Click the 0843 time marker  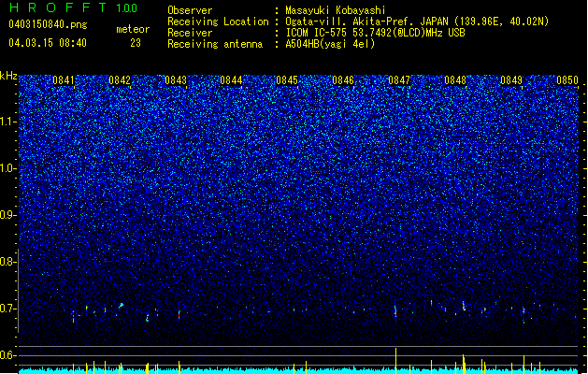pos(176,80)
